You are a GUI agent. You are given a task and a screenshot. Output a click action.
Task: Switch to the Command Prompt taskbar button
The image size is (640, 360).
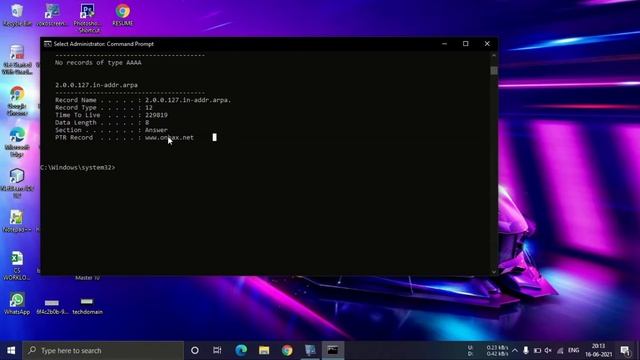tap(333, 350)
